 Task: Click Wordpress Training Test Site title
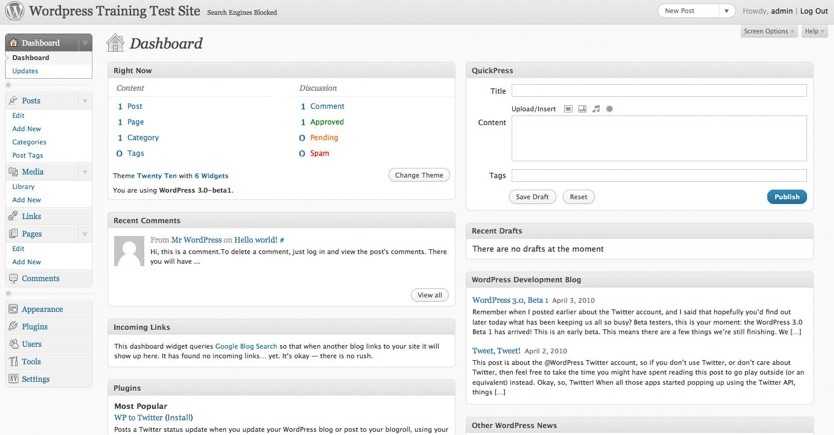115,11
